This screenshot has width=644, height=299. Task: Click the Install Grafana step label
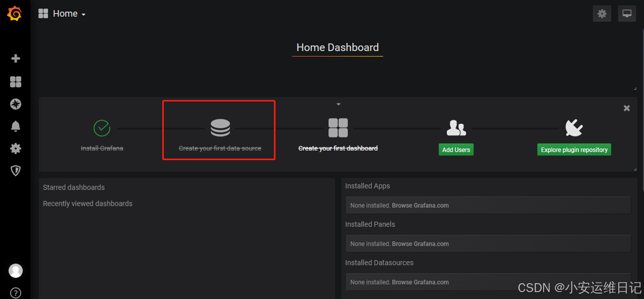click(102, 148)
